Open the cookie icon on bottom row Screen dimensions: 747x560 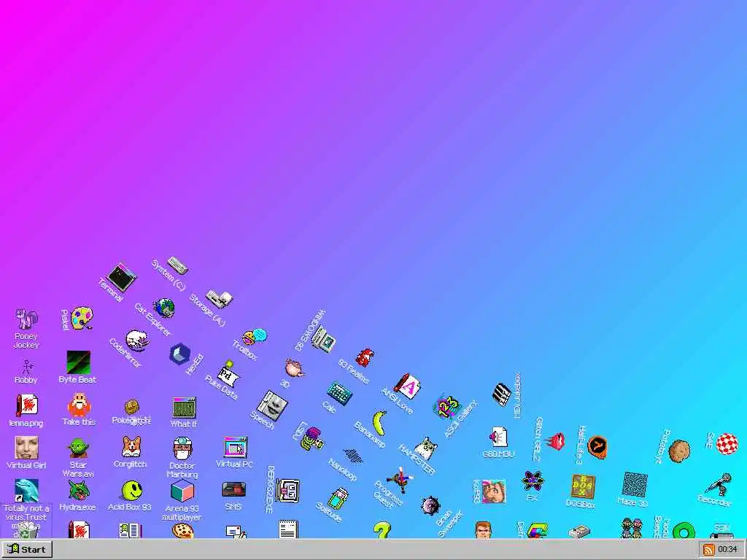pos(182,531)
